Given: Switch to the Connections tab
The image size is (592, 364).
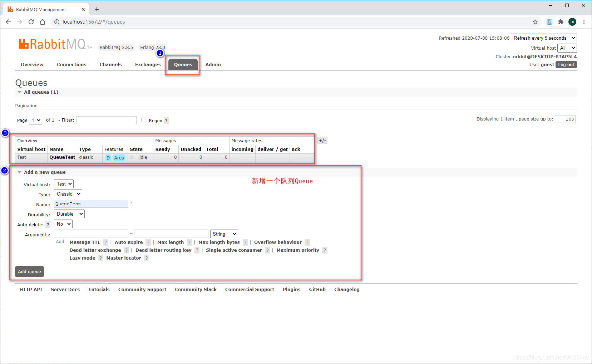Looking at the screenshot, I should coord(71,65).
